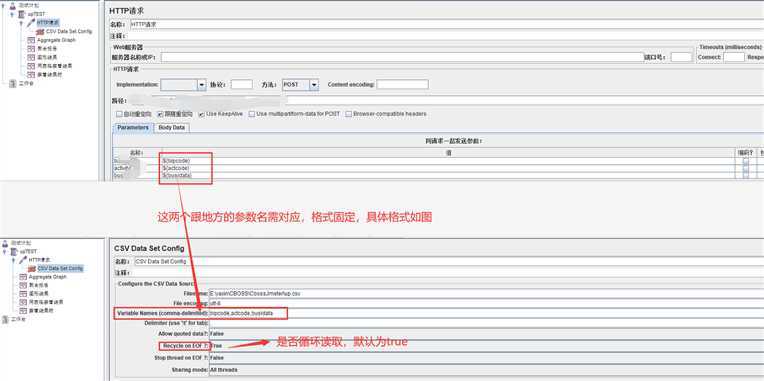This screenshot has height=381, width=764.
Task: Click the 路径 path field
Action: (x=446, y=100)
